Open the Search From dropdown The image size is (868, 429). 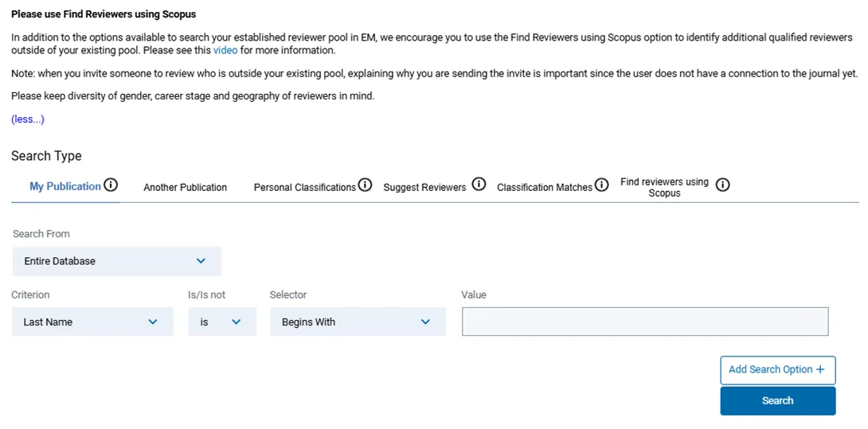click(x=116, y=261)
